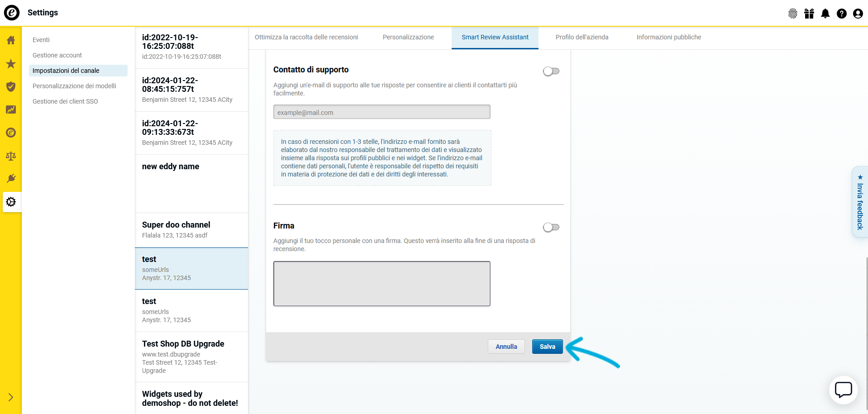
Task: Open the star reviews icon in sidebar
Action: 11,64
